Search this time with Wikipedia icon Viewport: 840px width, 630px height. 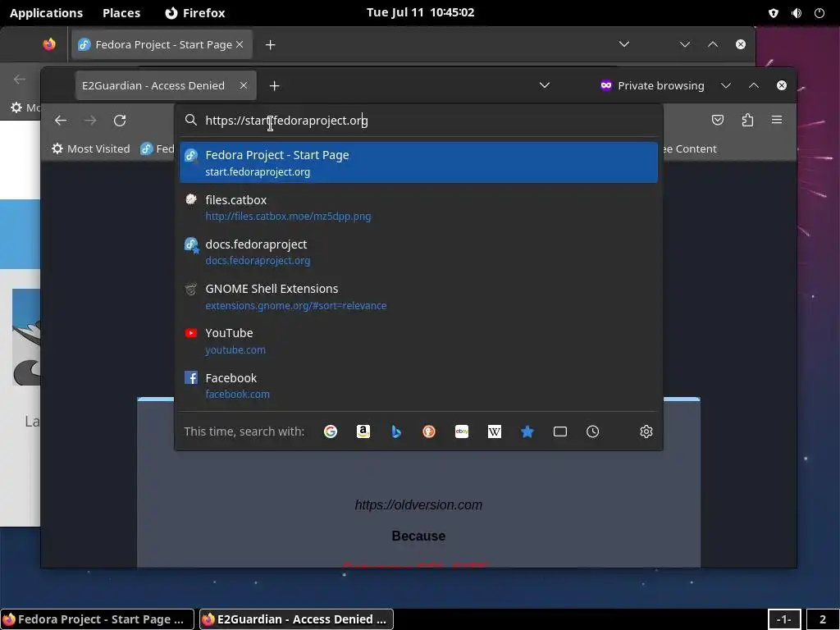point(495,431)
